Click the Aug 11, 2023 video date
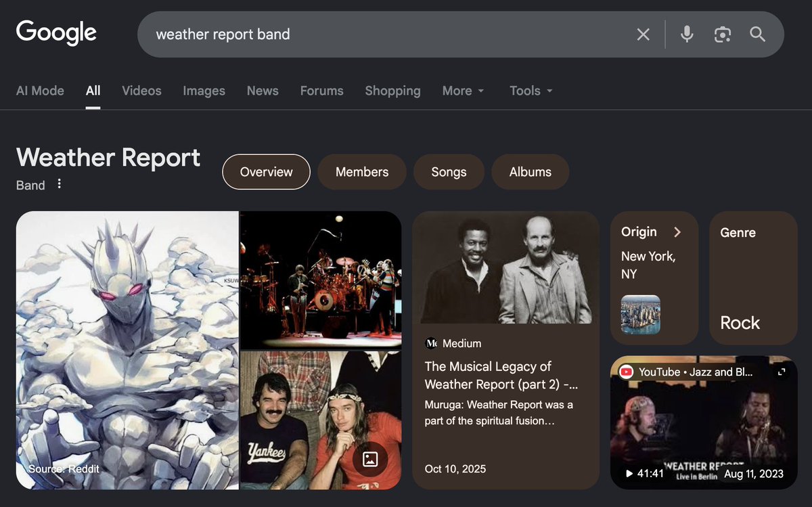Screen dimensions: 812x507 click(x=755, y=474)
